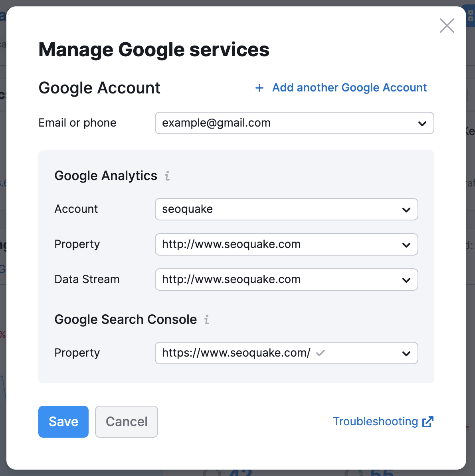This screenshot has height=476, width=475.
Task: Click the external link icon next to Troubleshooting
Action: click(428, 421)
